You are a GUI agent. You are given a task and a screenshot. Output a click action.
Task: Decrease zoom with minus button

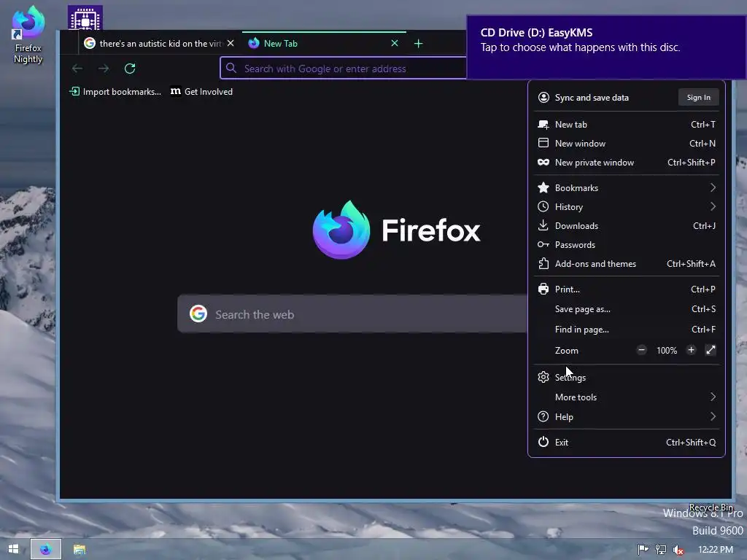[x=642, y=350]
